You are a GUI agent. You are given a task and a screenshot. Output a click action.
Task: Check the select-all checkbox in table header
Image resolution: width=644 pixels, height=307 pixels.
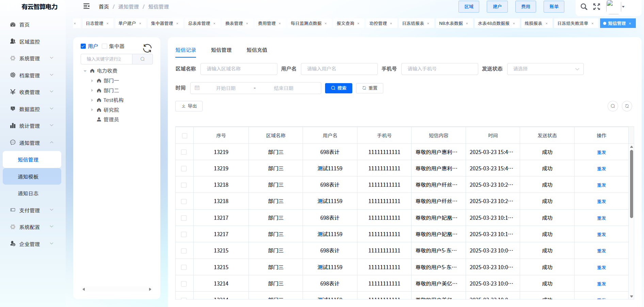click(184, 136)
